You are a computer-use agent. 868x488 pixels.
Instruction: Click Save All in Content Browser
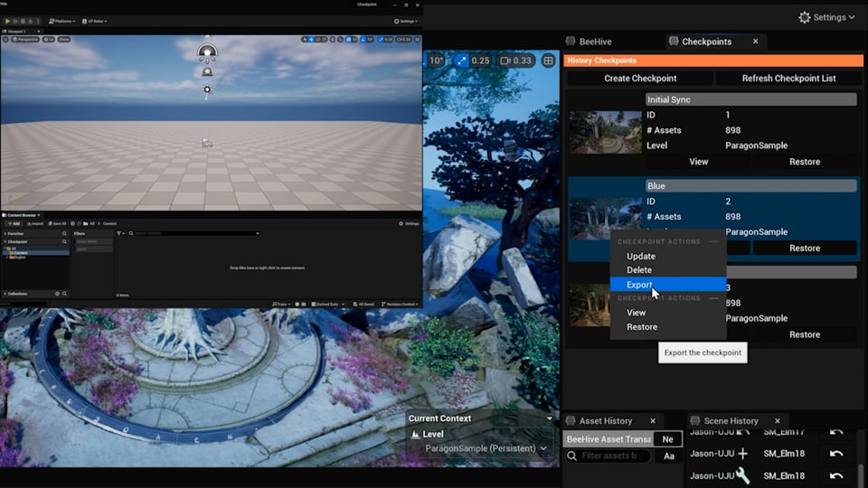click(x=57, y=223)
